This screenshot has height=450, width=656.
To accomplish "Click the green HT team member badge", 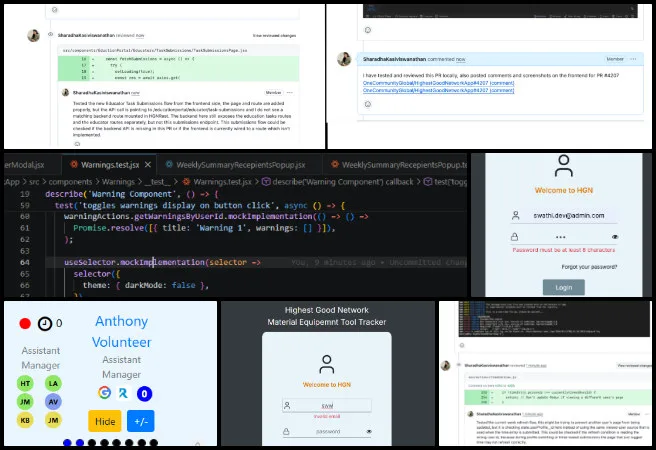I will click(25, 383).
